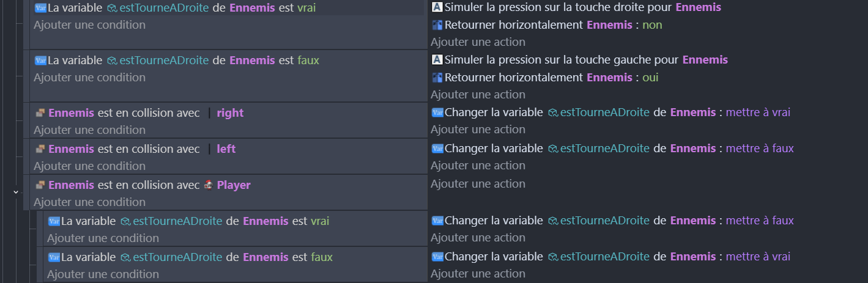Click 'Ajouter une condition' under the last 'faux' sub-condition
Viewport: 868px width, 283px height.
(103, 274)
